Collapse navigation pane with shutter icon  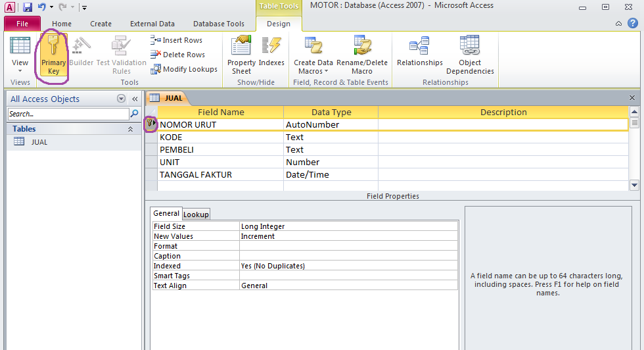[135, 99]
